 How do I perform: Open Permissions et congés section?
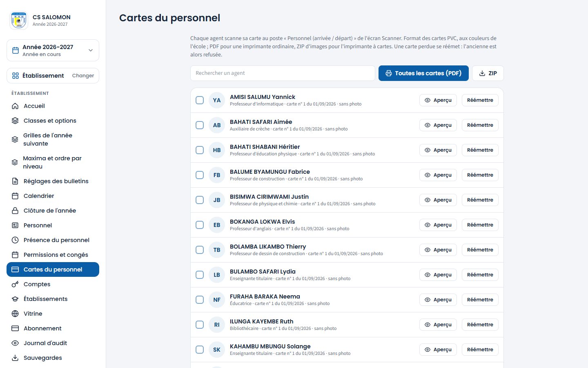[x=53, y=255]
